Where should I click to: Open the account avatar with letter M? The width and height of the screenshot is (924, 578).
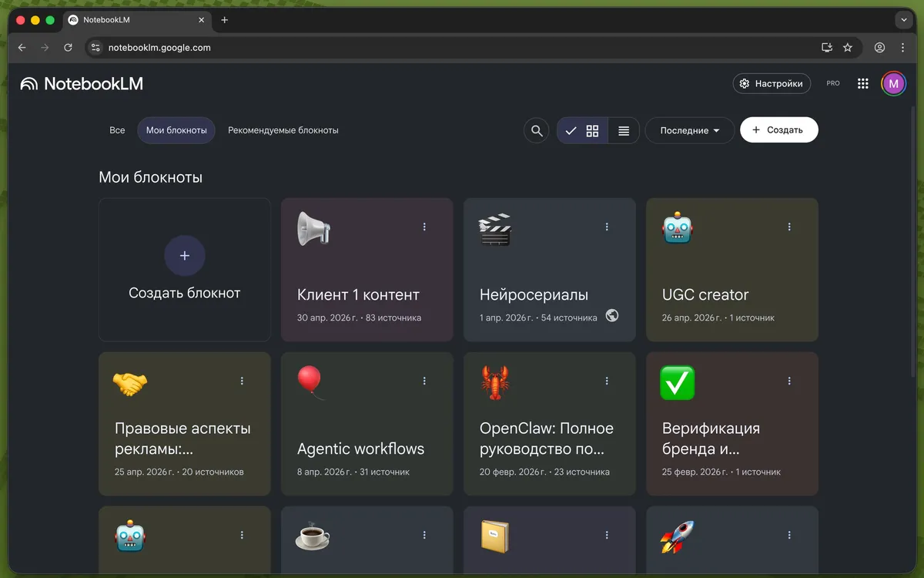point(893,83)
